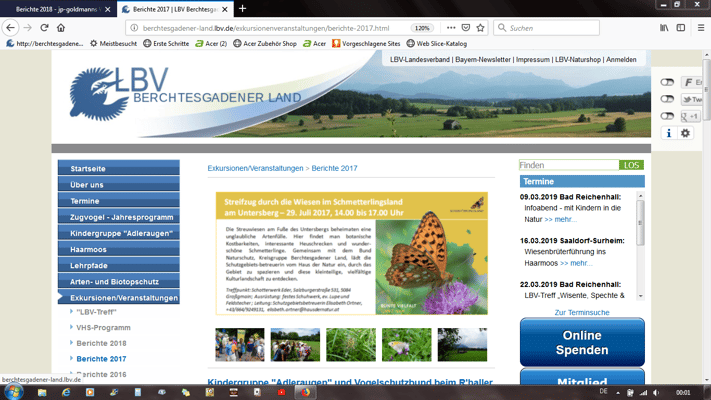Screen dimensions: 711x400
Task: Open the Bayern-Newsletter header link
Action: [x=482, y=59]
